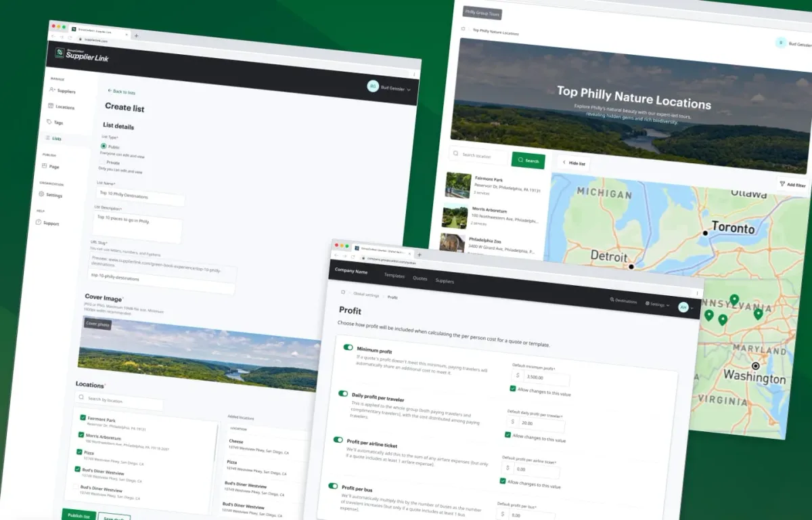Click the Add filter button
The width and height of the screenshot is (812, 520).
pos(792,184)
